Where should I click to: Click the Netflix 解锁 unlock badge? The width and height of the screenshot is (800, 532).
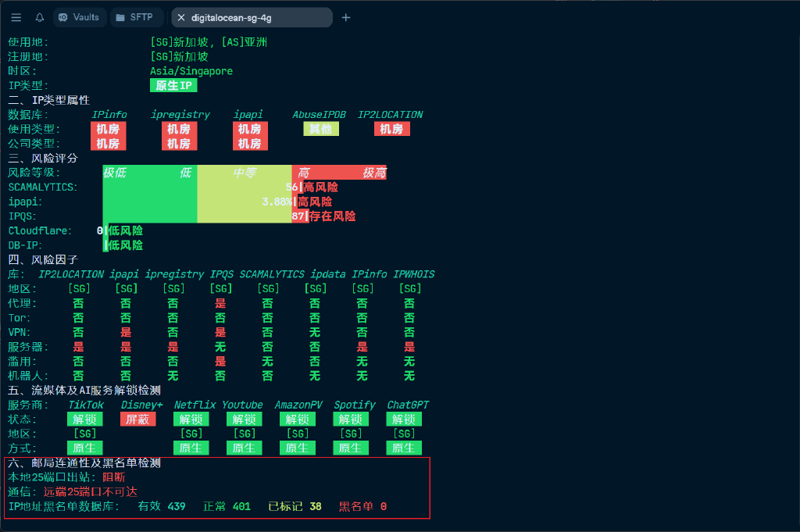[x=191, y=419]
